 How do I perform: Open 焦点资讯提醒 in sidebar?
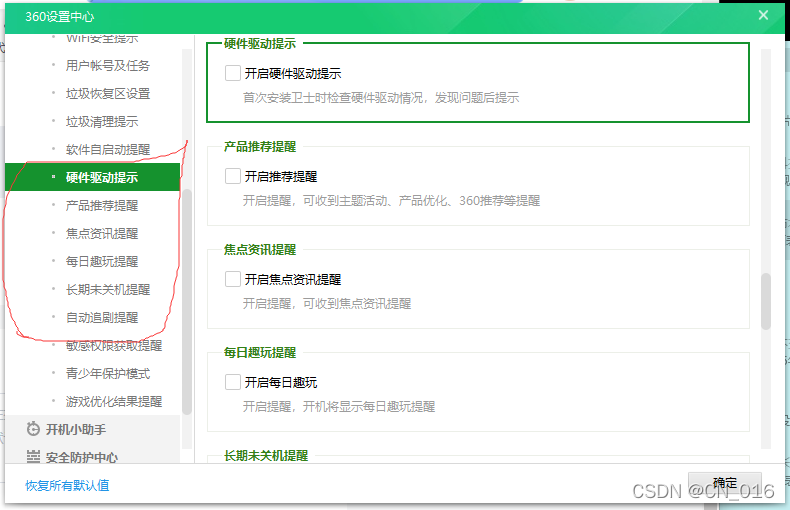(102, 233)
